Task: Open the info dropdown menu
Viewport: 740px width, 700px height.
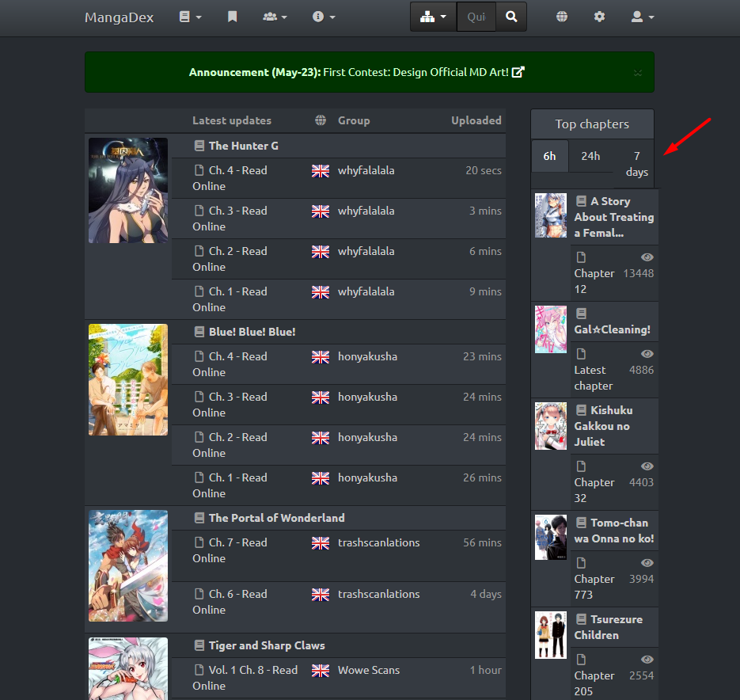Action: coord(324,17)
